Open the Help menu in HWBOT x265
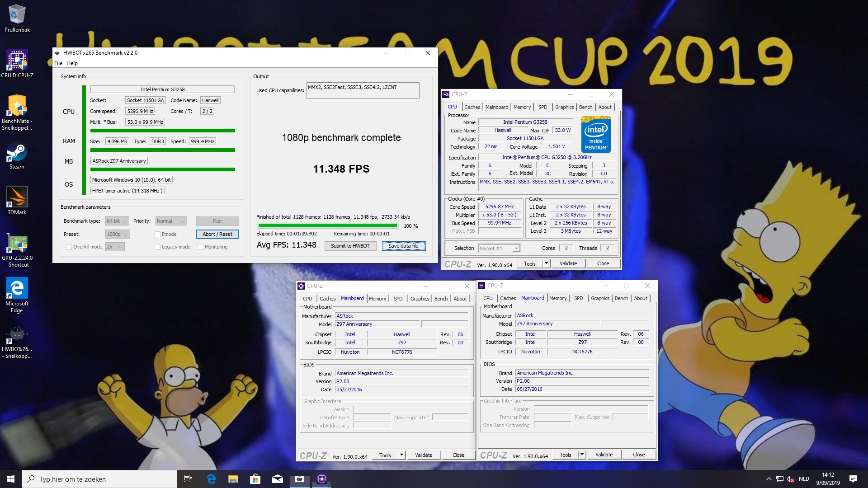Image resolution: width=868 pixels, height=488 pixels. pyautogui.click(x=72, y=63)
